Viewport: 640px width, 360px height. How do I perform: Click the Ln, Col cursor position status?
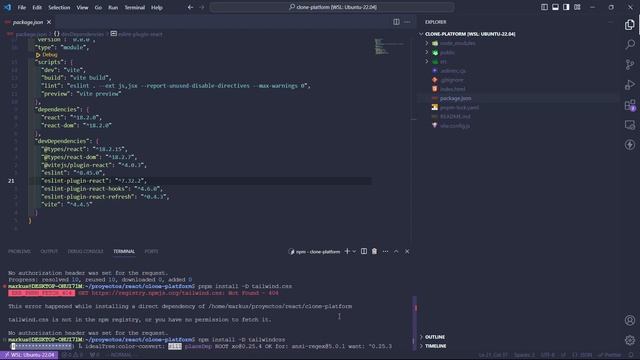[493, 355]
